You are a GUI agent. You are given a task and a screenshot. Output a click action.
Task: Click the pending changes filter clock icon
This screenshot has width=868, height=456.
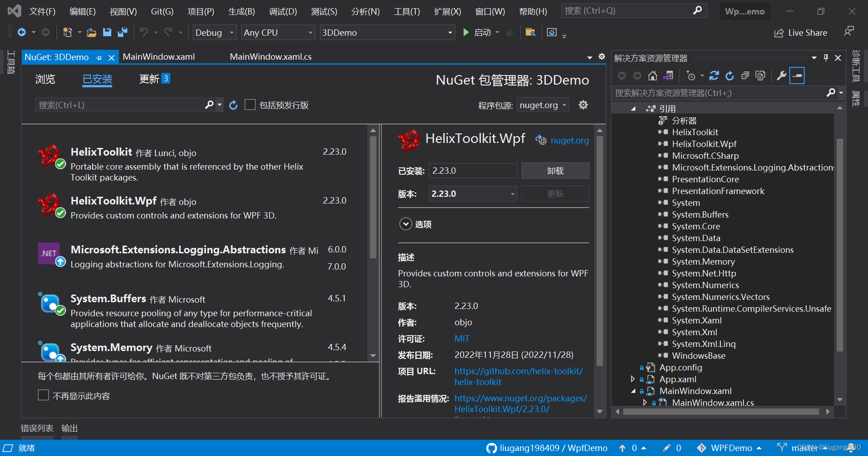pyautogui.click(x=691, y=76)
